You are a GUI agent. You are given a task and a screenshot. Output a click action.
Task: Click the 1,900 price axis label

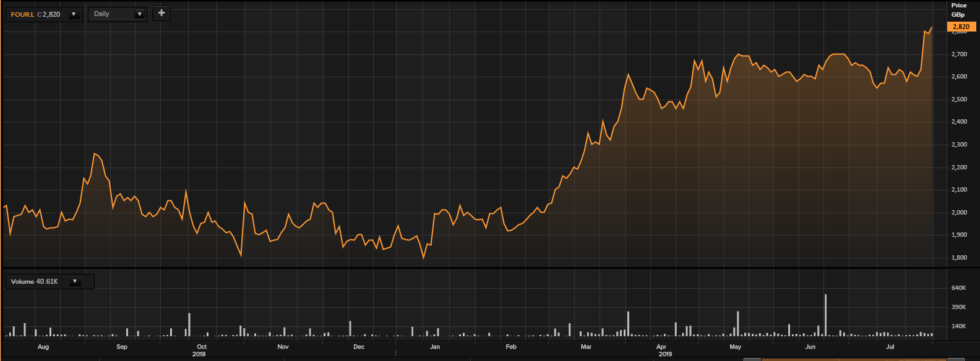click(959, 235)
